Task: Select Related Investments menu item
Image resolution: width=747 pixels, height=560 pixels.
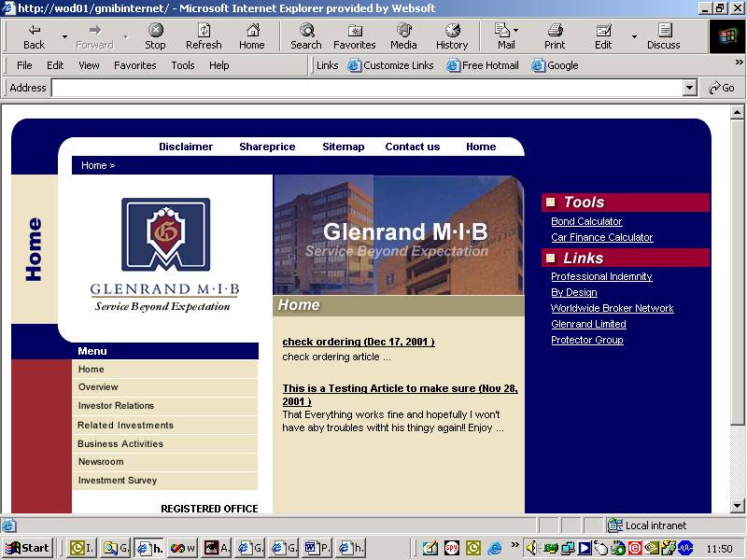Action: tap(165, 426)
